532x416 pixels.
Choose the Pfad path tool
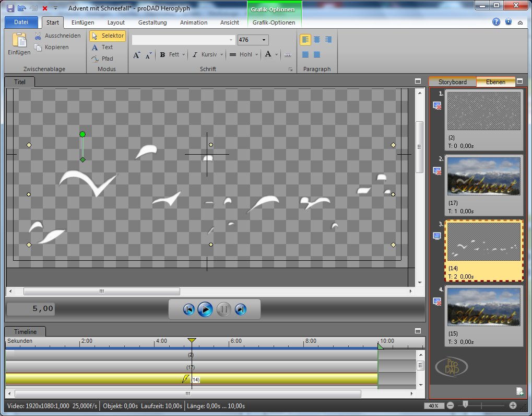pyautogui.click(x=102, y=59)
